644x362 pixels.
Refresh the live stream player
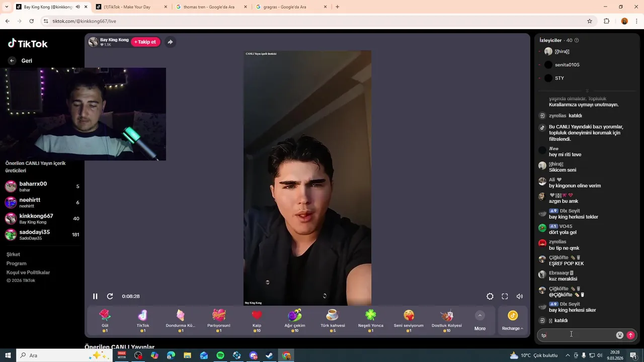(110, 296)
